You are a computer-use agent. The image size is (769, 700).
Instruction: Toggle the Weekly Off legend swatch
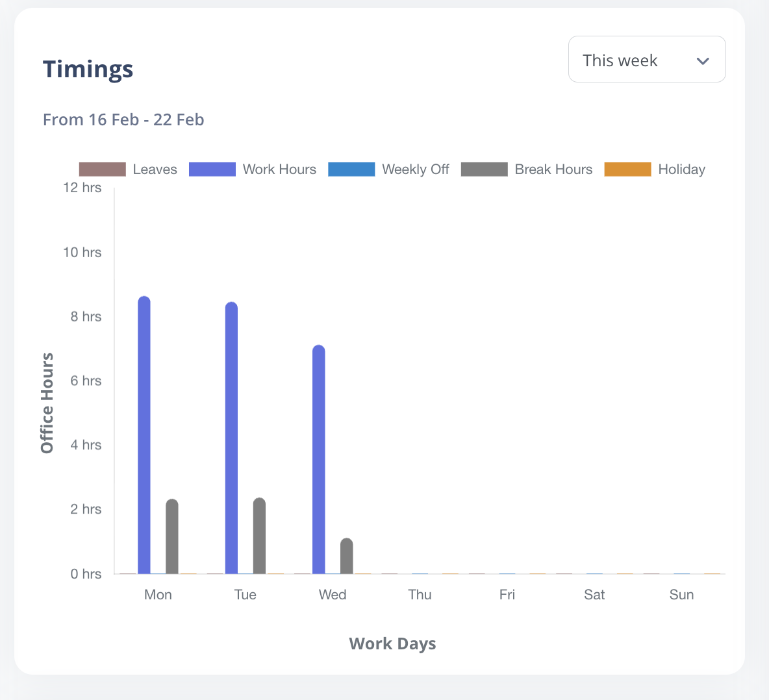[351, 169]
